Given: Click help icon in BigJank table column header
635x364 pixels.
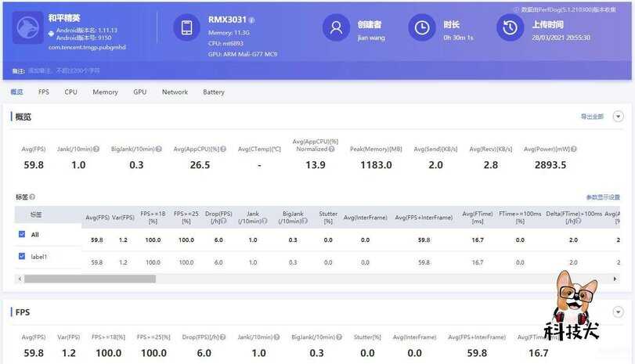Looking at the screenshot, I should tap(305, 221).
